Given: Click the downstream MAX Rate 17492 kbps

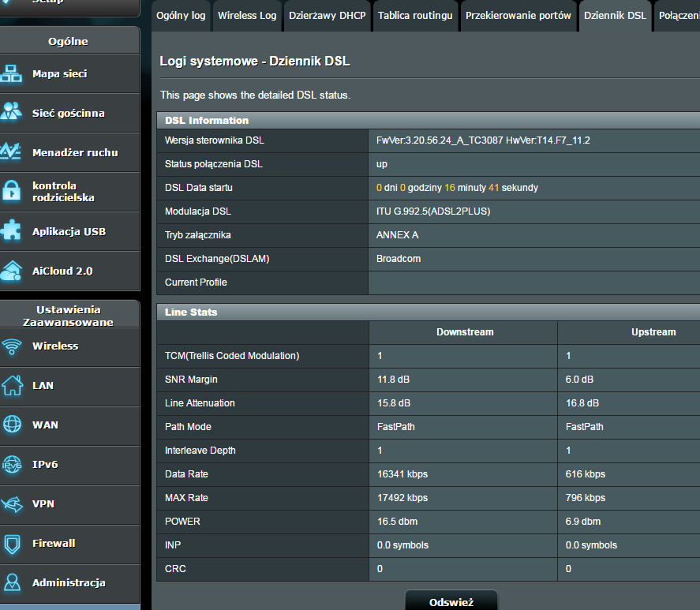Looking at the screenshot, I should click(x=402, y=497).
